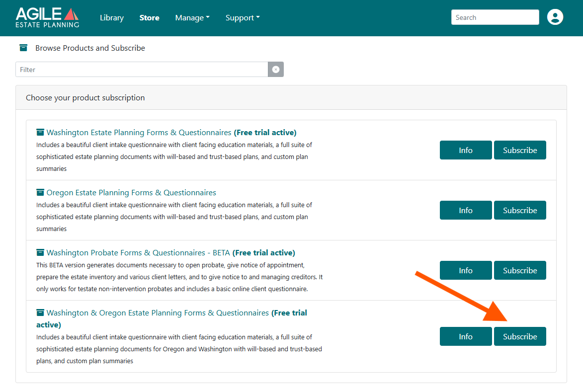The image size is (583, 392).
Task: Open Info for Washington & Oregon Estate Planning
Action: tap(466, 337)
